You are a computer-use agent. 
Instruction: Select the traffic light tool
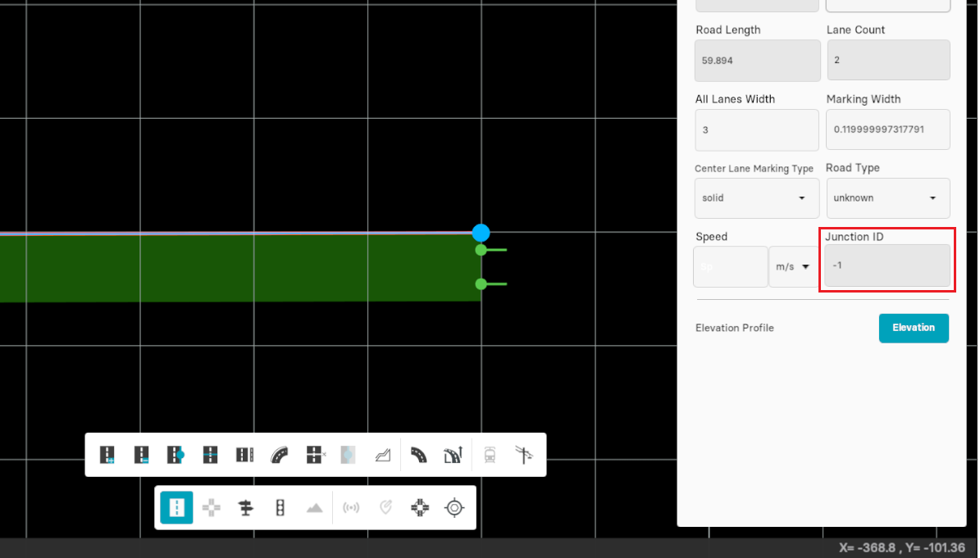pos(280,508)
